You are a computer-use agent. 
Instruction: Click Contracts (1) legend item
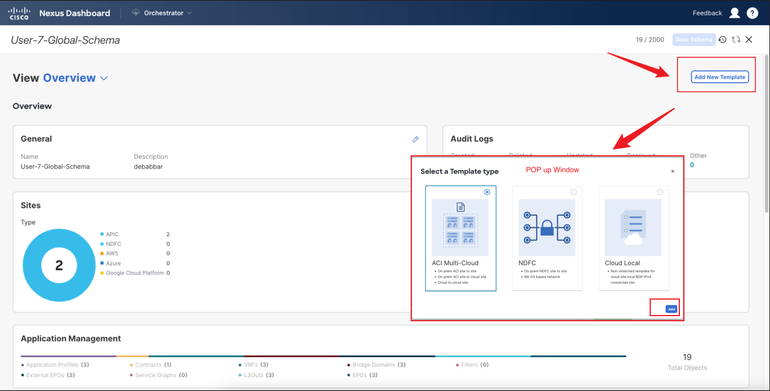pos(150,365)
